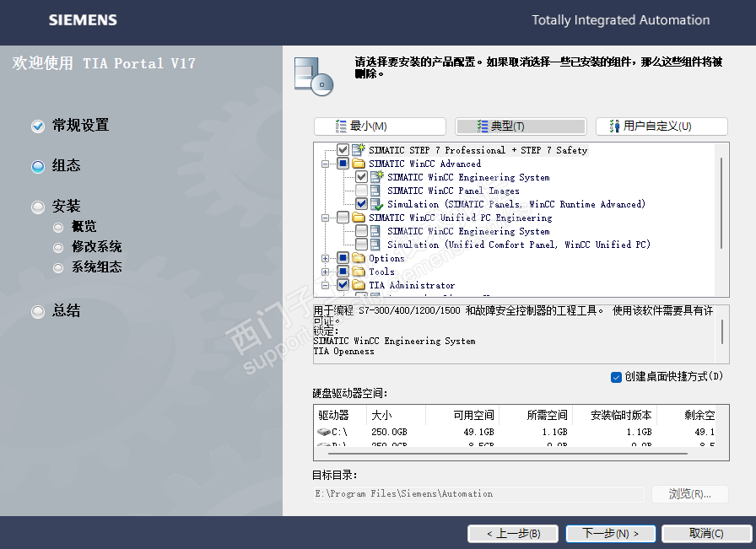Open the 系统组态 system configuration sub-step

pyautogui.click(x=87, y=267)
